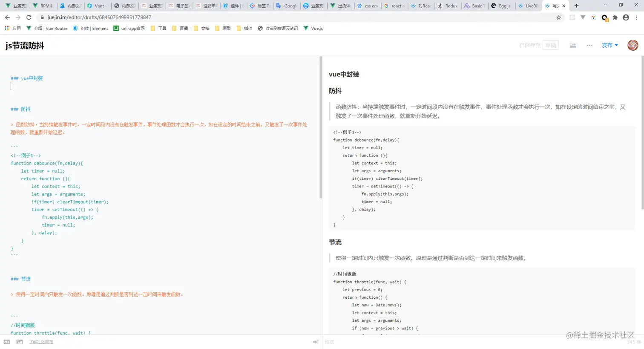The height and width of the screenshot is (349, 644).
Task: Switch to the css em browser tab
Action: pos(368,6)
